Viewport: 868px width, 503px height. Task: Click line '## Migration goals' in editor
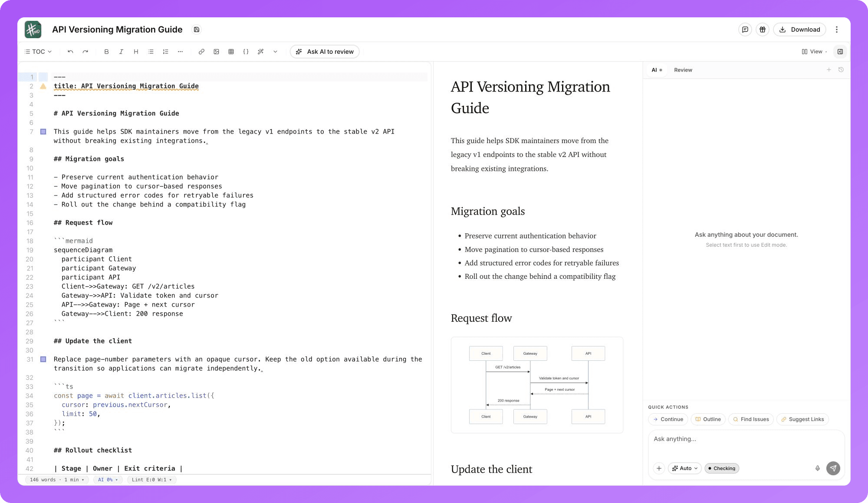(89, 159)
